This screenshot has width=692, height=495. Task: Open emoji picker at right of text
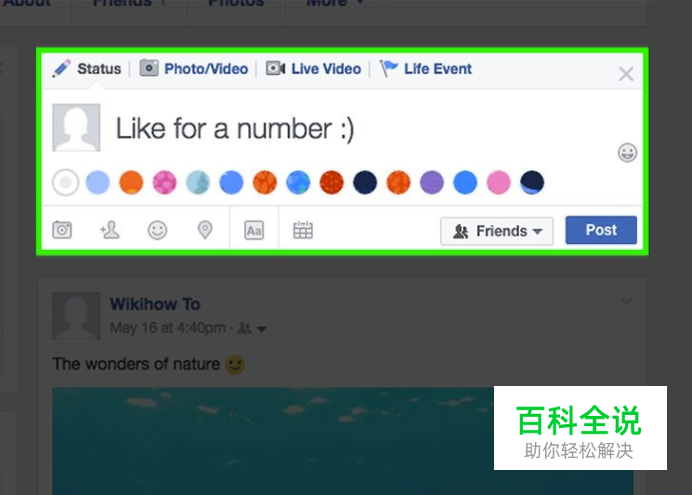point(627,153)
